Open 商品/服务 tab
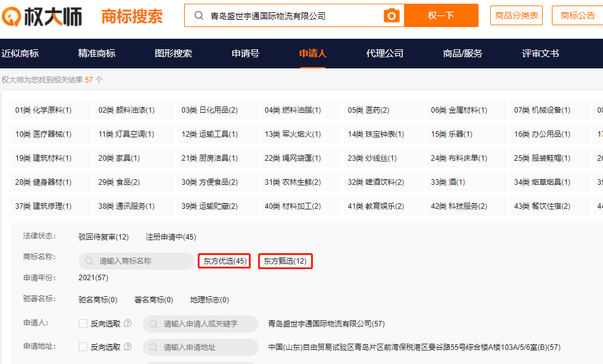This screenshot has height=364, width=603. 463,54
